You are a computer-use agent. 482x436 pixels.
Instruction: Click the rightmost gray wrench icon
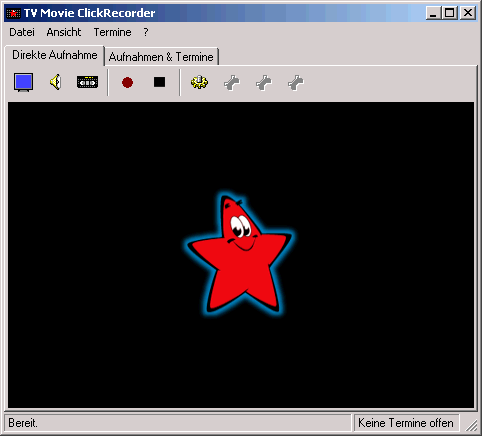(x=296, y=83)
